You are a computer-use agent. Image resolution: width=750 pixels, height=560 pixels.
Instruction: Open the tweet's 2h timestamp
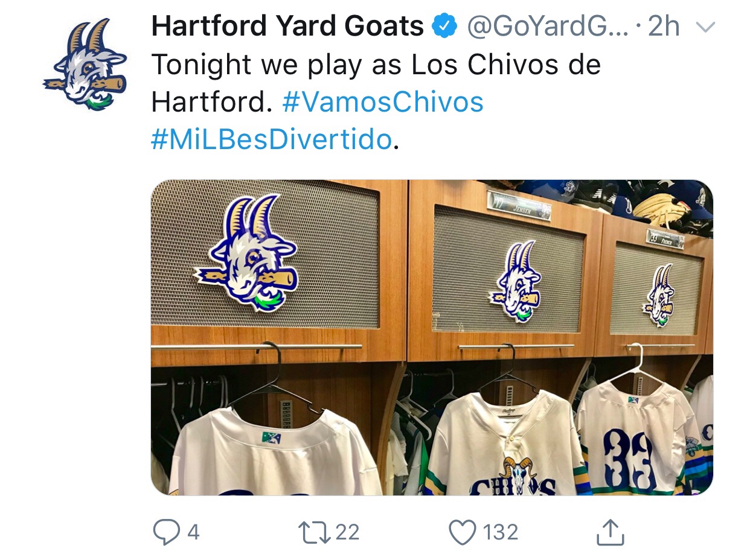(x=664, y=27)
